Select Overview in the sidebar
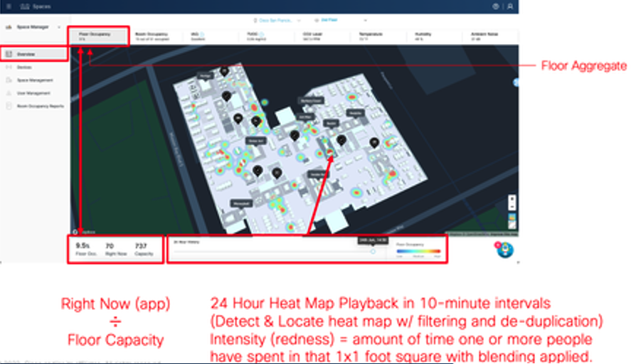The image size is (631, 364). pyautogui.click(x=34, y=54)
